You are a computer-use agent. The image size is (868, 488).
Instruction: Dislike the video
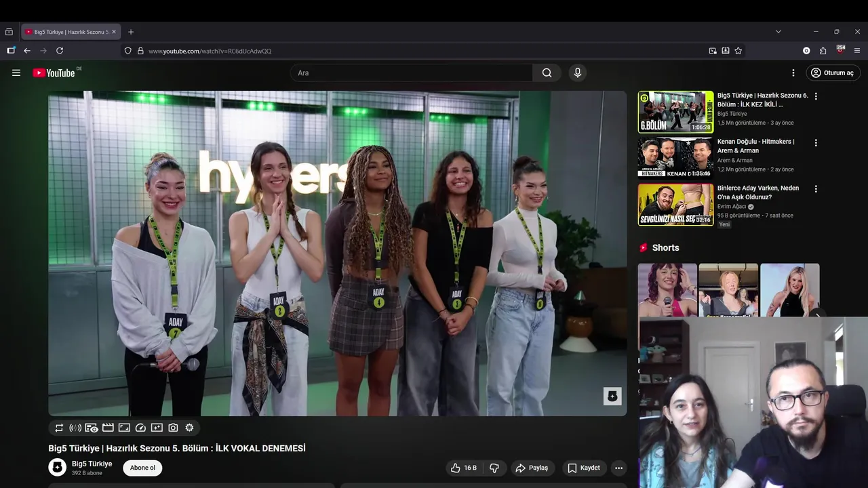tap(494, 468)
